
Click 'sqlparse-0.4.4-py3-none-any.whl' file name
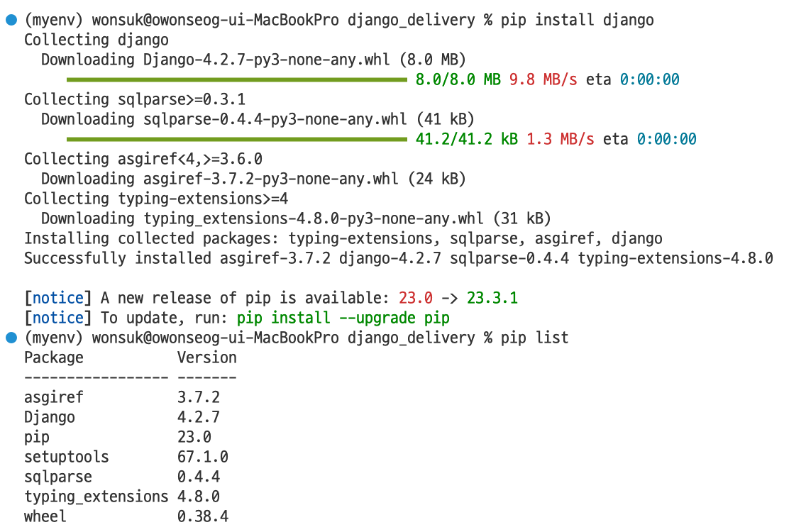(275, 119)
